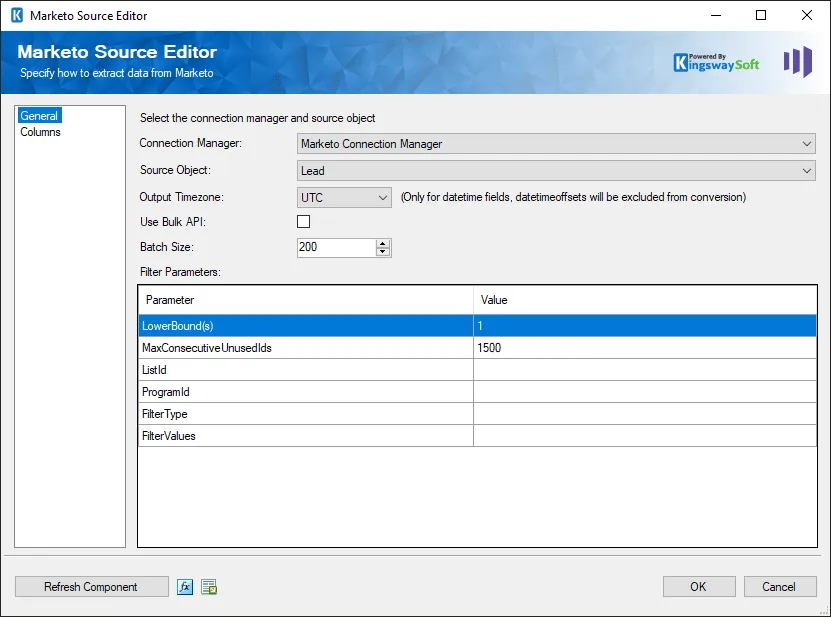Screen dimensions: 831x617
Task: Click the KingswaySoft logo
Action: (x=716, y=62)
